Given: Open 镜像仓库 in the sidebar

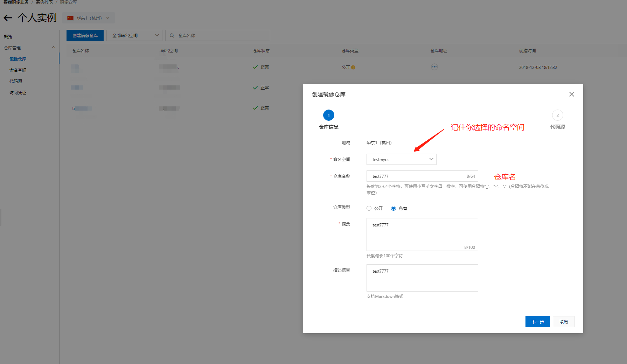Looking at the screenshot, I should coord(18,59).
